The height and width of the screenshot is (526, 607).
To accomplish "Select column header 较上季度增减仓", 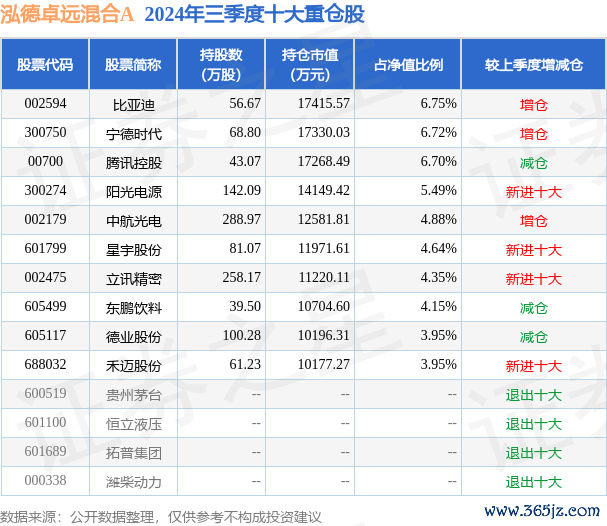I will click(x=533, y=64).
